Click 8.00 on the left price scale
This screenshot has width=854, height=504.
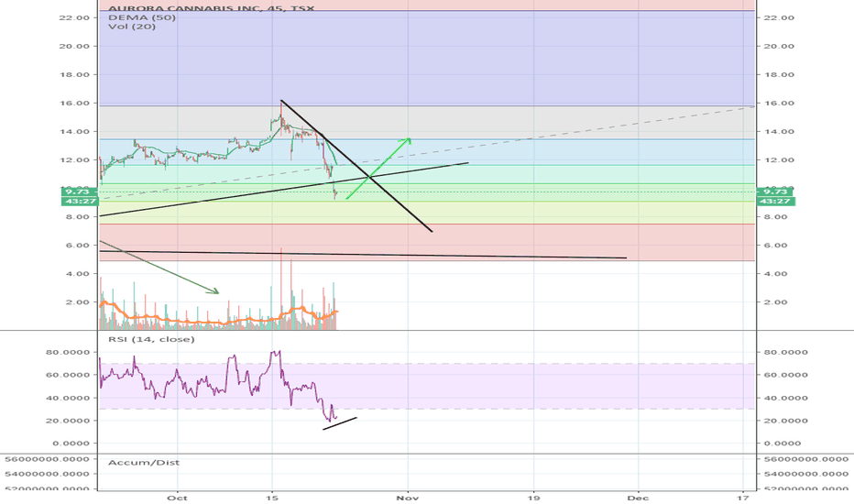(77, 217)
